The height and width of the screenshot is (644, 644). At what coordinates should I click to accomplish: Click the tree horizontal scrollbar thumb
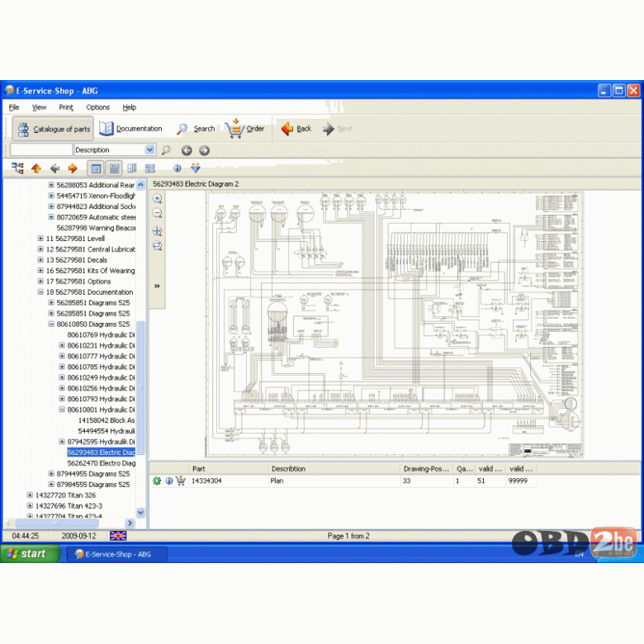57,523
